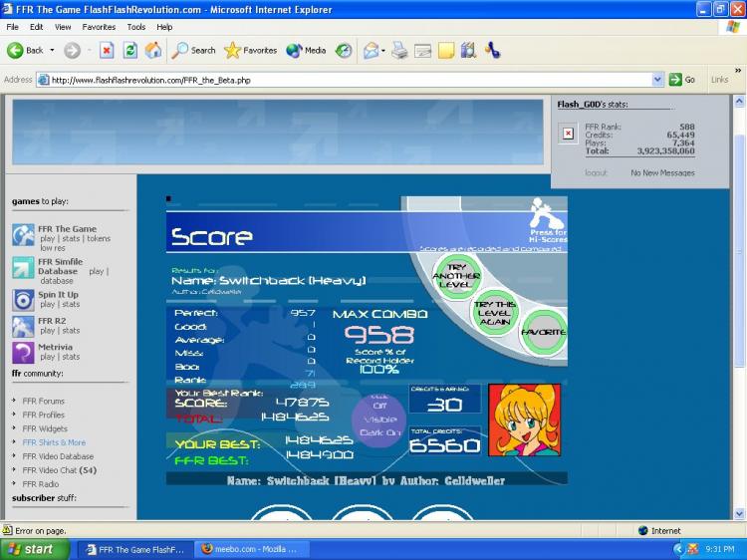Click Try Another Level button
The image size is (747, 560).
[x=455, y=275]
